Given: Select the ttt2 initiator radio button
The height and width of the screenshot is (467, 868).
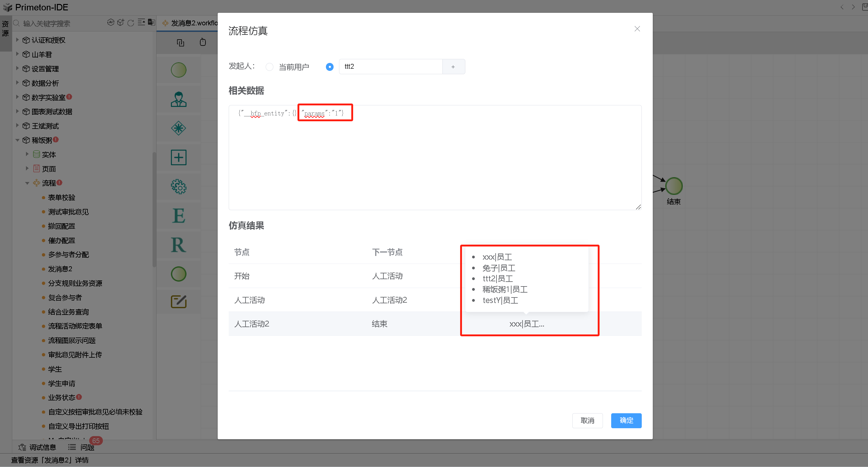Looking at the screenshot, I should [330, 67].
